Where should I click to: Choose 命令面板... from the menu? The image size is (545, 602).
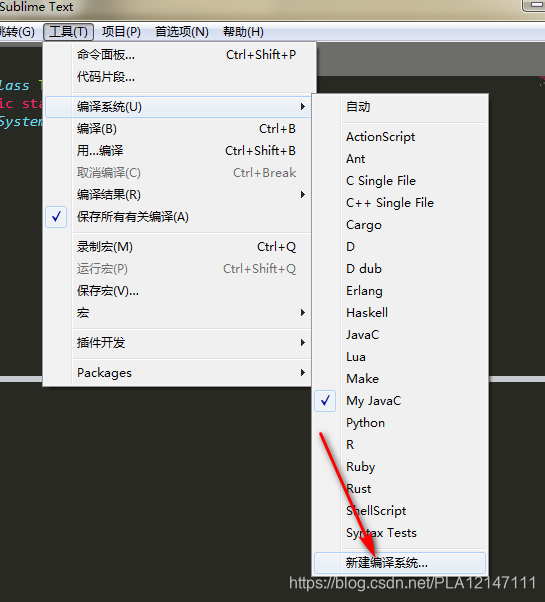point(178,55)
